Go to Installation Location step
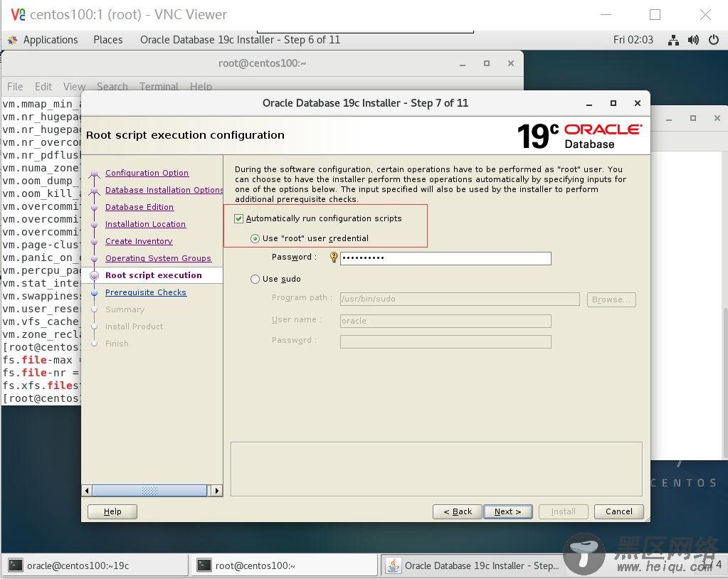 [145, 224]
